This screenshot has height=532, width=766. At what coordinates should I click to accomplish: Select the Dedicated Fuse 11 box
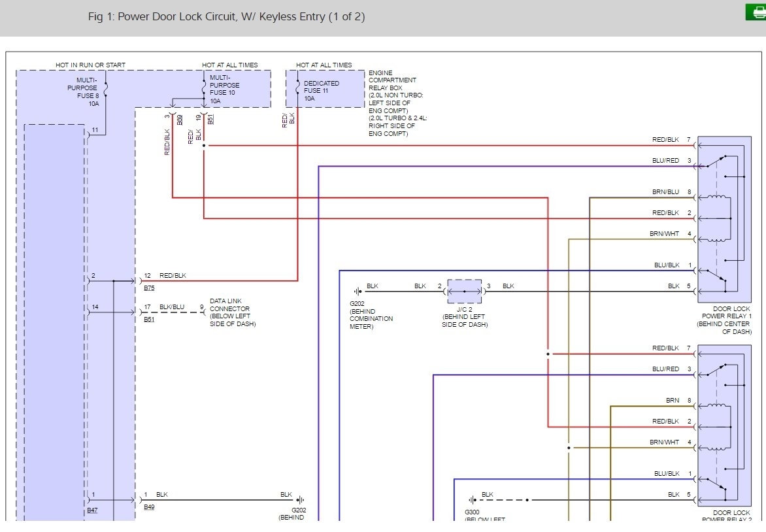coord(325,89)
